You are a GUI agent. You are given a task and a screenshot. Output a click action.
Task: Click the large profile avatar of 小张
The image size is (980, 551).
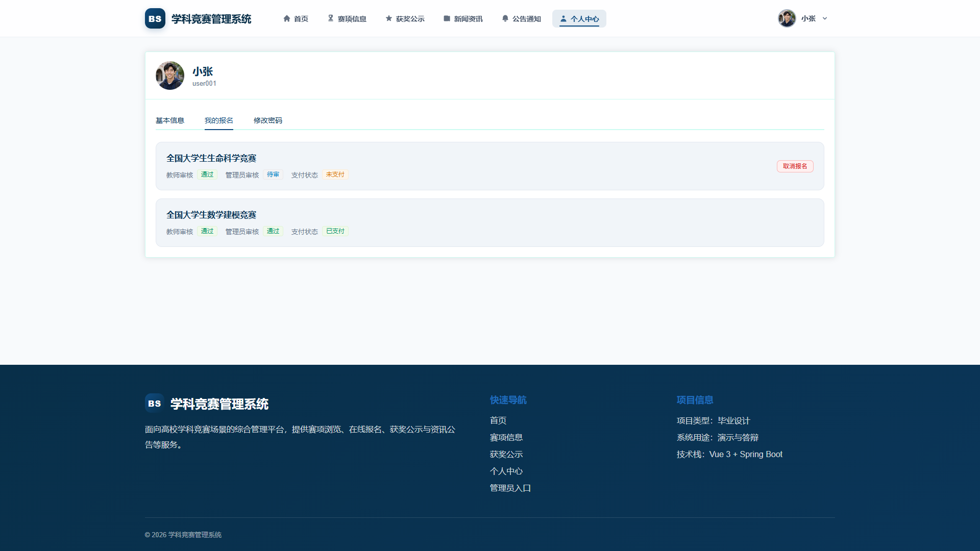pyautogui.click(x=170, y=76)
